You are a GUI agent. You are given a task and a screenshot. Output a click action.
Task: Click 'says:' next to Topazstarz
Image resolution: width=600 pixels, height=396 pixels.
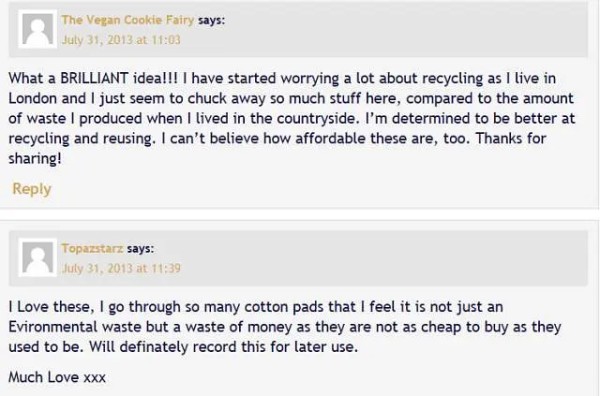140,249
